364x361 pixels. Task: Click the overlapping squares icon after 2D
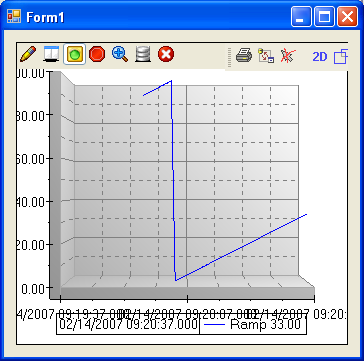[341, 56]
